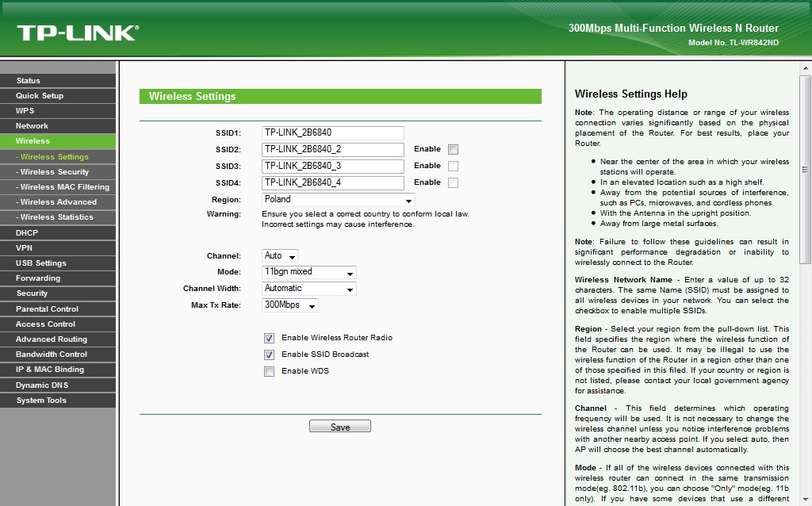Toggle the Enable WDS checkbox
812x506 pixels.
pyautogui.click(x=270, y=371)
